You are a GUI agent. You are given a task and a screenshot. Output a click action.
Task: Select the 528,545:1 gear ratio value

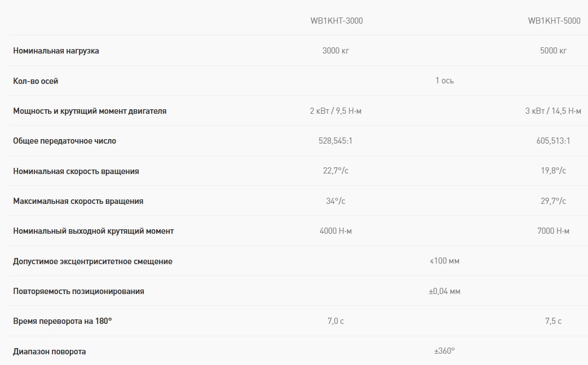click(x=335, y=141)
